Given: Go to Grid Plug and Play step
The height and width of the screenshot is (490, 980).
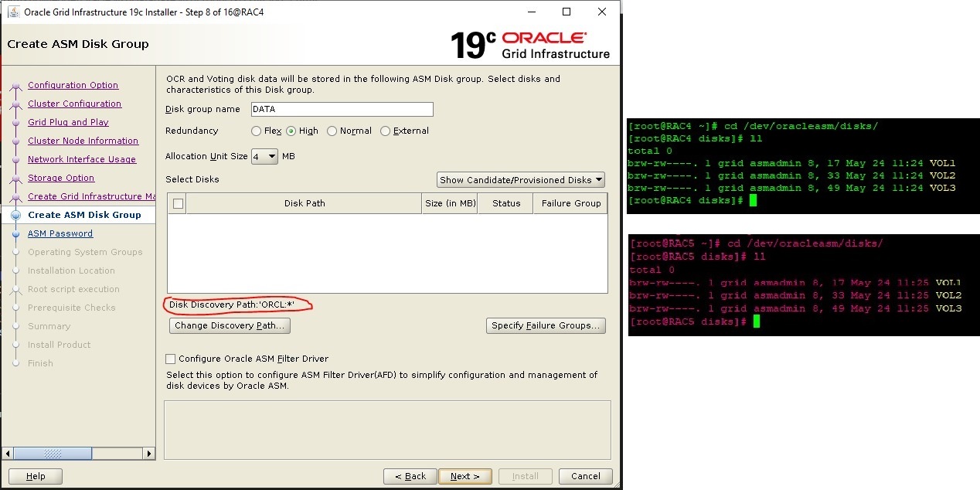Looking at the screenshot, I should click(68, 122).
